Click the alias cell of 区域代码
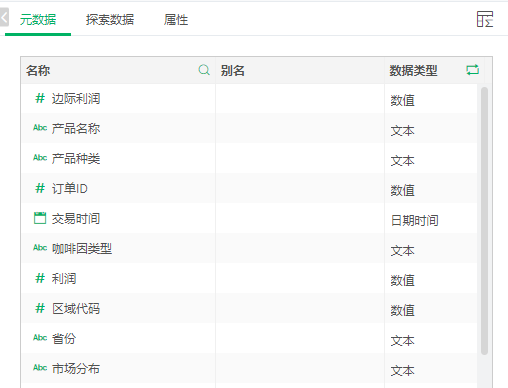The width and height of the screenshot is (508, 388). (300, 308)
